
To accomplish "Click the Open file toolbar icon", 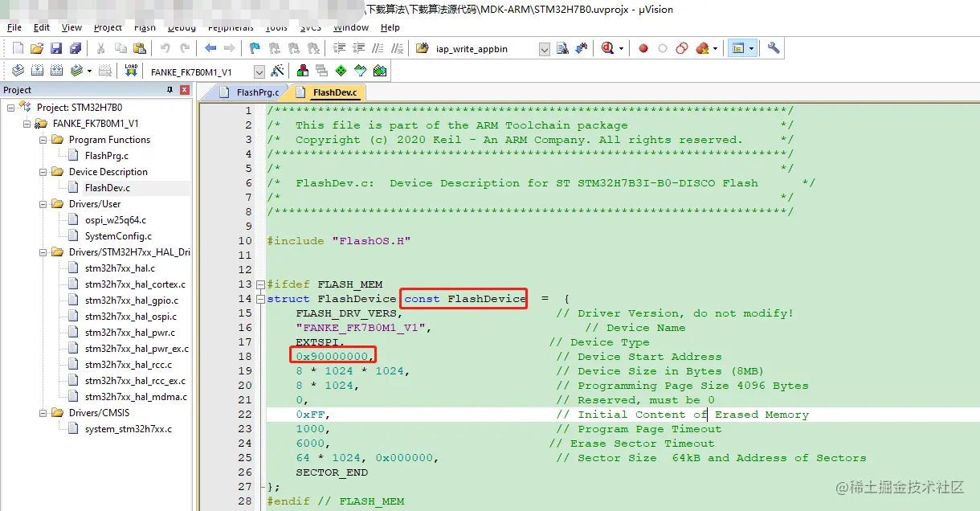I will (37, 48).
